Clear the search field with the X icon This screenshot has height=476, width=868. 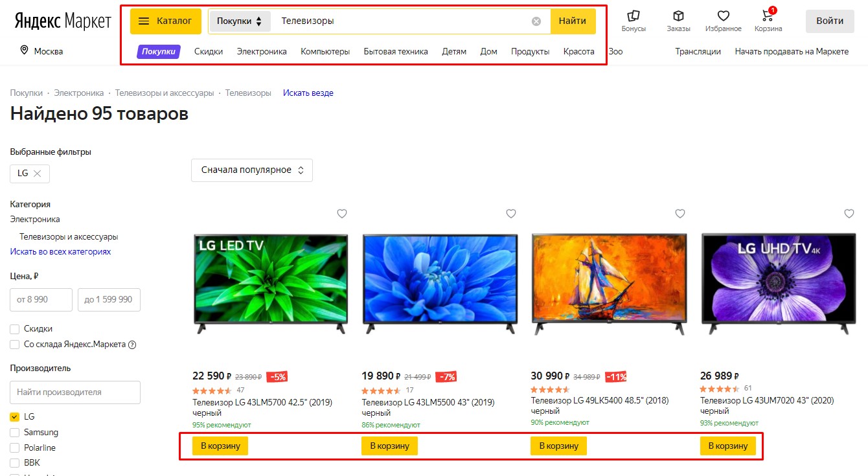tap(536, 21)
